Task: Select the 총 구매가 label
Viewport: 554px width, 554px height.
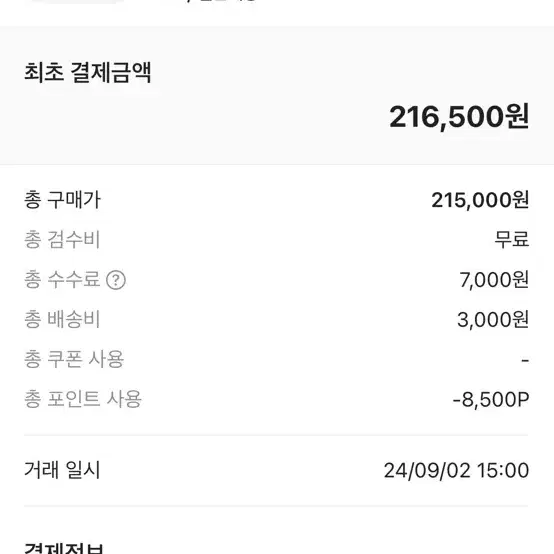Action: pyautogui.click(x=63, y=200)
